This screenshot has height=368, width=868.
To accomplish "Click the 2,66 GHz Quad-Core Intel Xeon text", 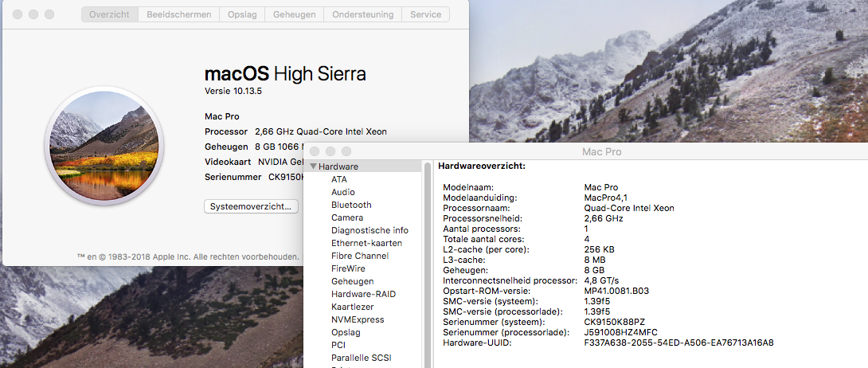I will 320,131.
